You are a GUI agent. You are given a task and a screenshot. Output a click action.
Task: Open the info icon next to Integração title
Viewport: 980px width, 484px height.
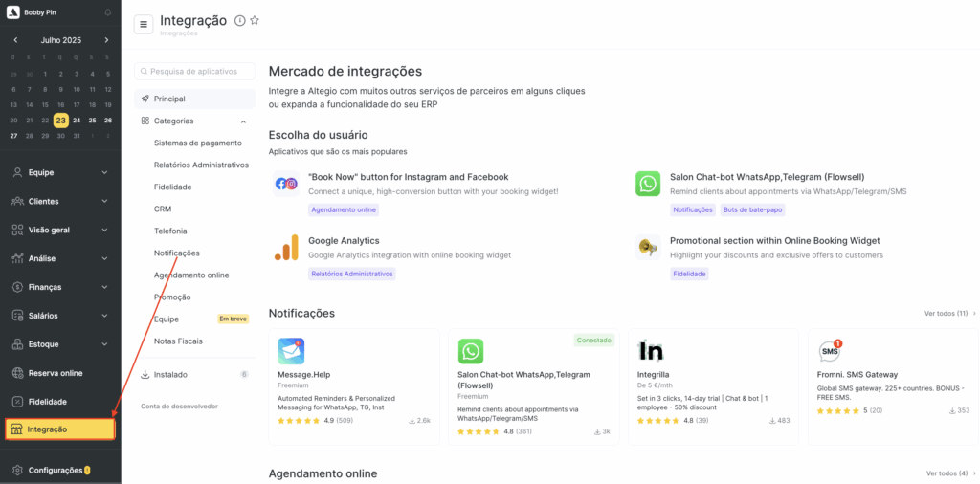point(239,21)
